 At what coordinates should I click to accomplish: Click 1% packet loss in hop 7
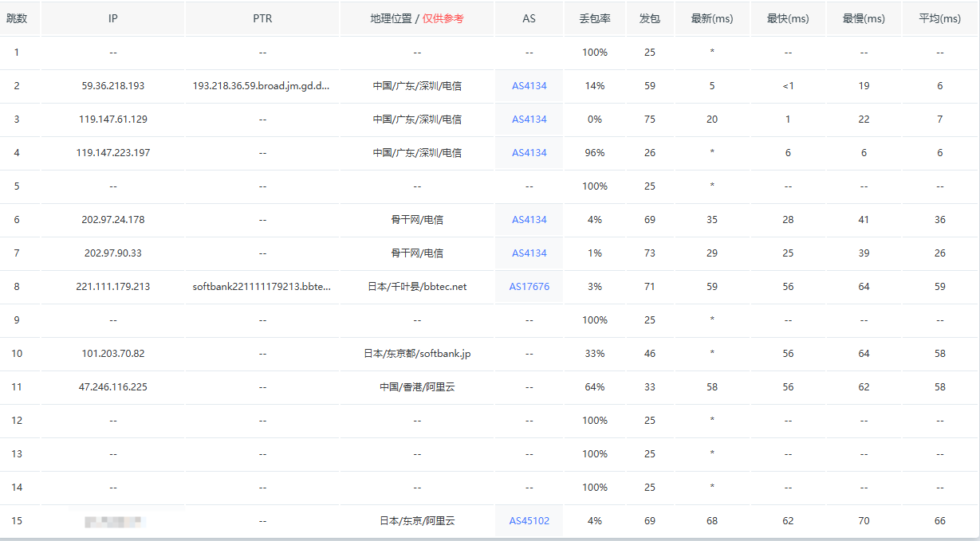tap(595, 253)
